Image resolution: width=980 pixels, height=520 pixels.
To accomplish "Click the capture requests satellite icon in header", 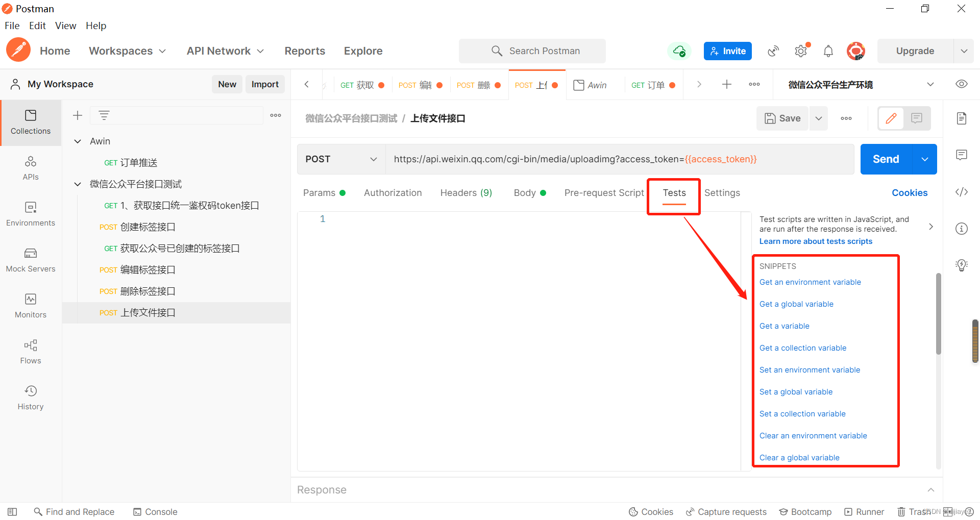I will (x=773, y=51).
